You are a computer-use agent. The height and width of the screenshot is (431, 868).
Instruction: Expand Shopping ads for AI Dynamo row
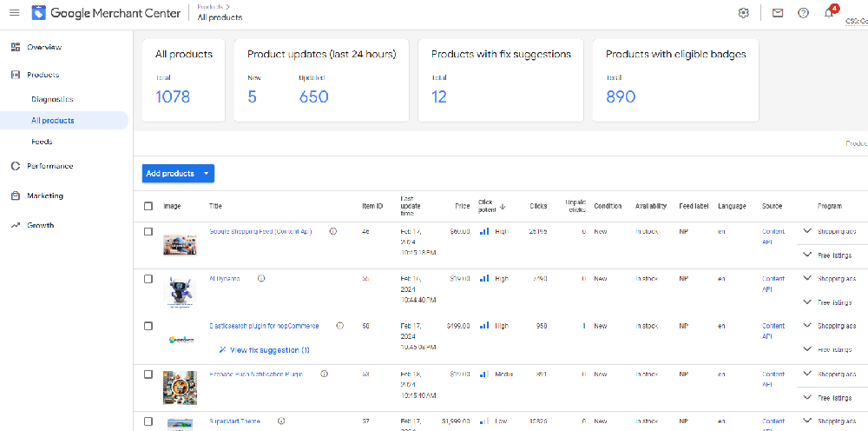806,278
